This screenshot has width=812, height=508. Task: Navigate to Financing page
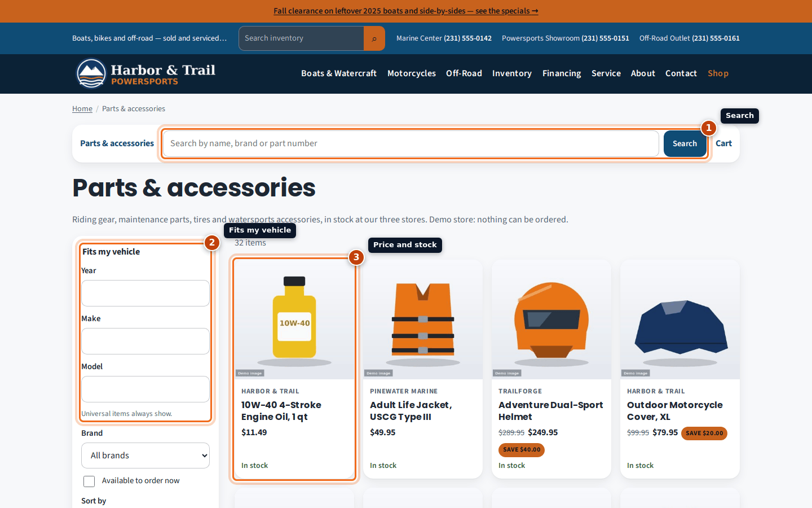point(562,73)
